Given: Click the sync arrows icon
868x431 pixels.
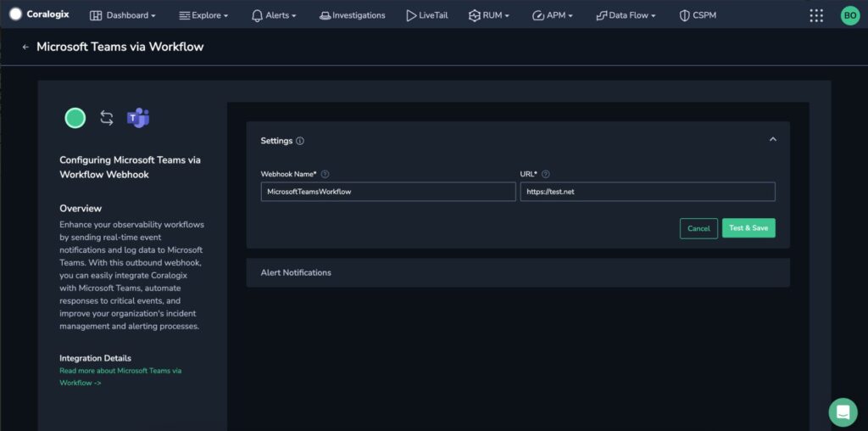Looking at the screenshot, I should 106,118.
